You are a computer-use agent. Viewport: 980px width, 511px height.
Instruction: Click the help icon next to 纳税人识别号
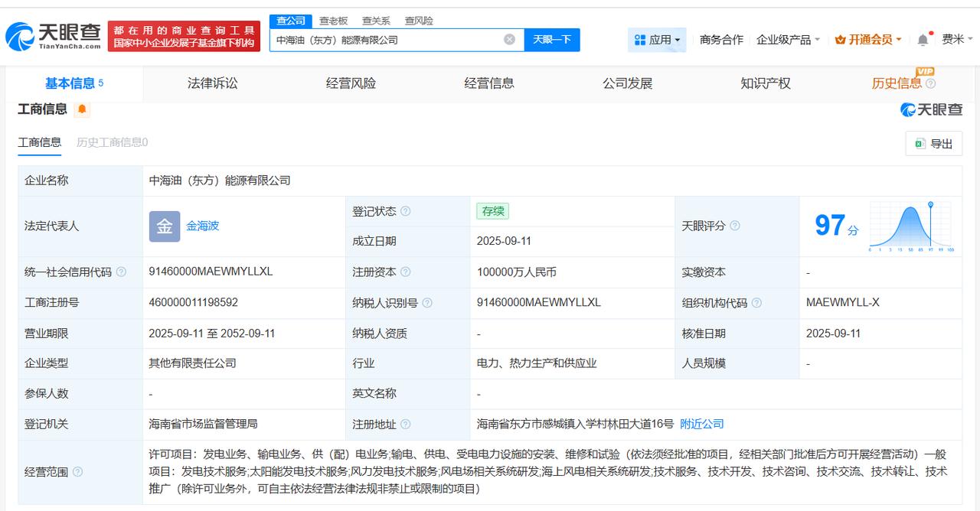pos(427,303)
